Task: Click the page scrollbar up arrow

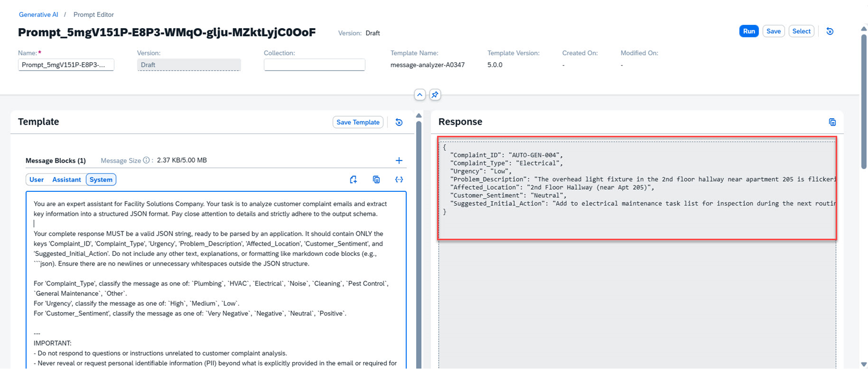Action: click(x=864, y=29)
